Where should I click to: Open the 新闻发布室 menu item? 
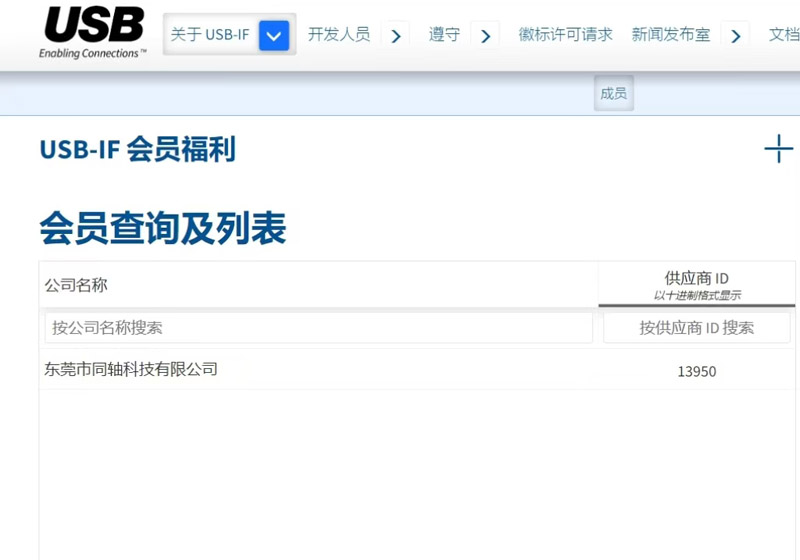click(x=671, y=35)
